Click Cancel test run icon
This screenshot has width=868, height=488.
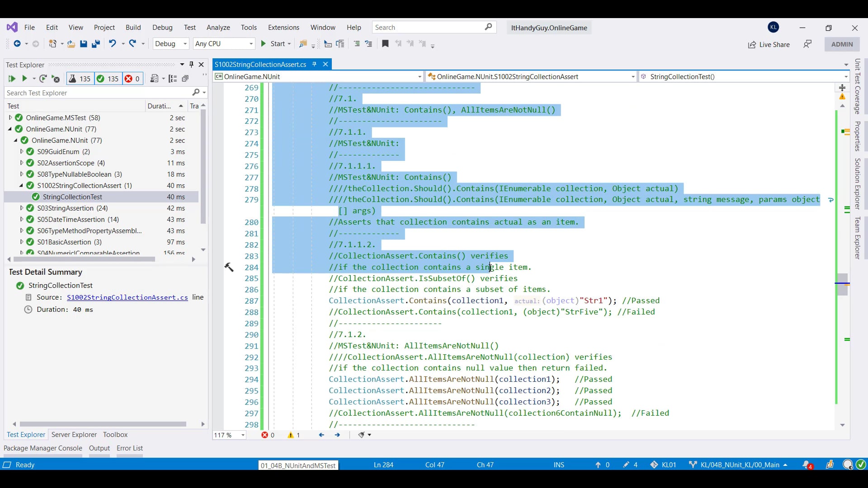click(x=56, y=79)
